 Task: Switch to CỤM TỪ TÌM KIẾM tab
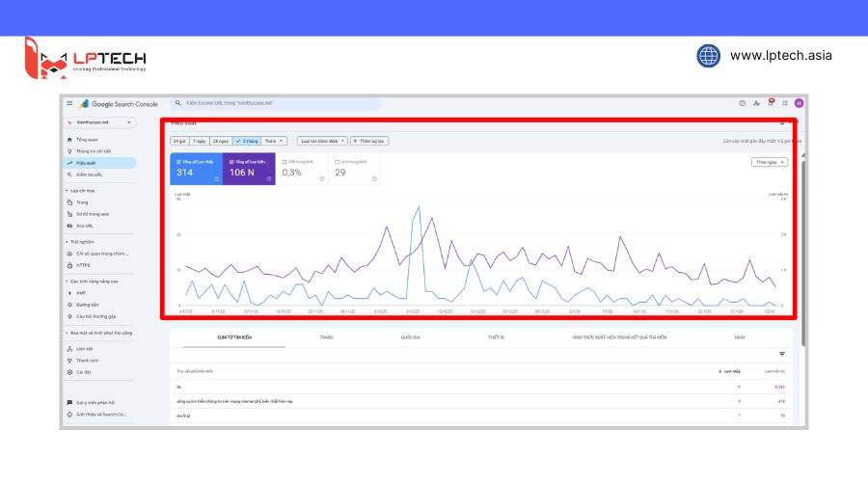(x=234, y=337)
